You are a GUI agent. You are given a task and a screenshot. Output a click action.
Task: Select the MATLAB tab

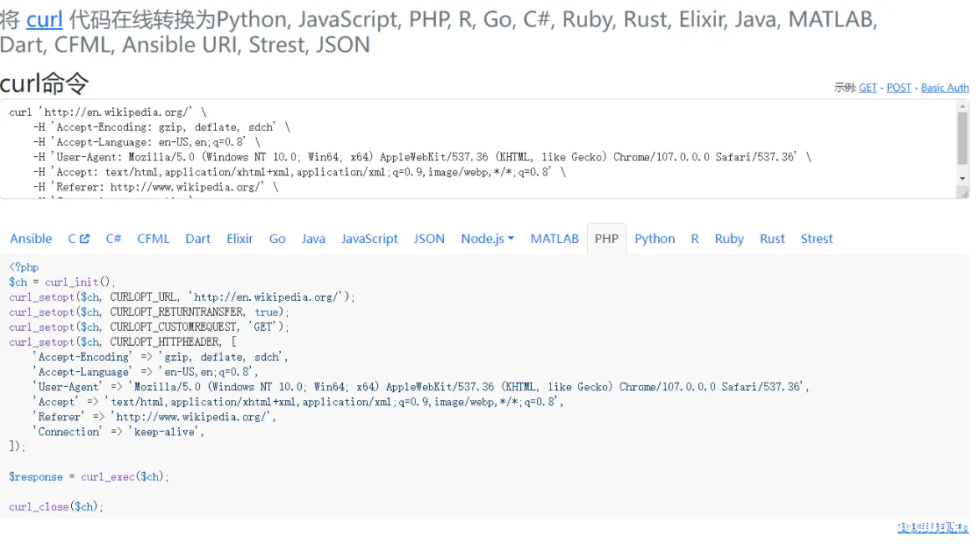pyautogui.click(x=554, y=239)
